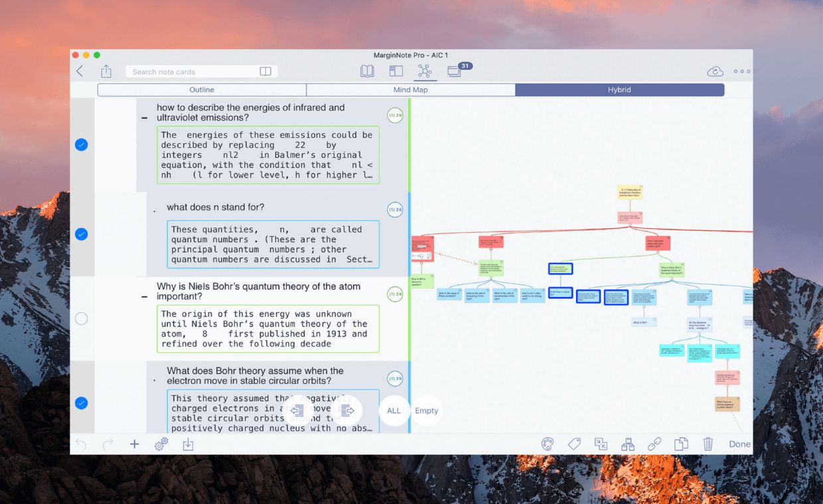Check the Niels Bohr quantum theory note circle

click(81, 319)
